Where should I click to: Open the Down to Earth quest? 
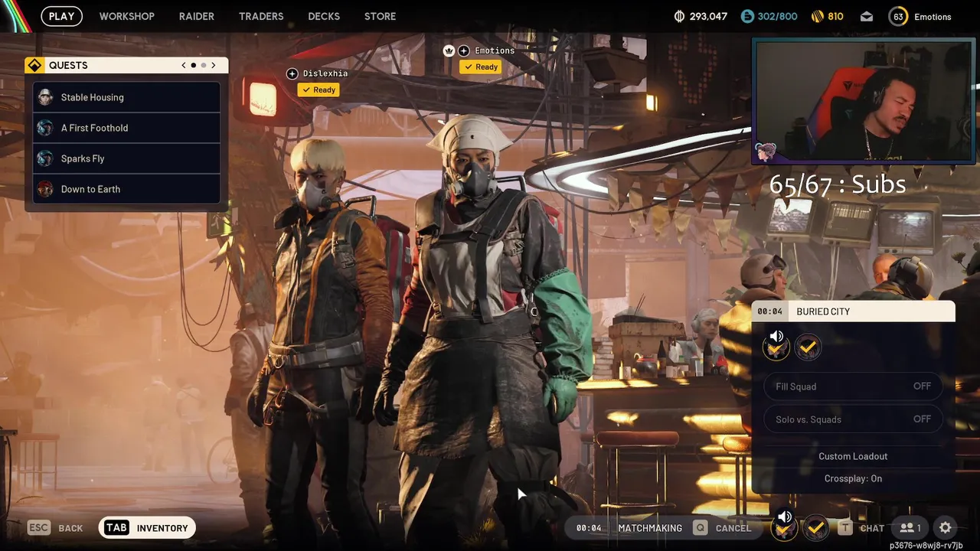127,189
